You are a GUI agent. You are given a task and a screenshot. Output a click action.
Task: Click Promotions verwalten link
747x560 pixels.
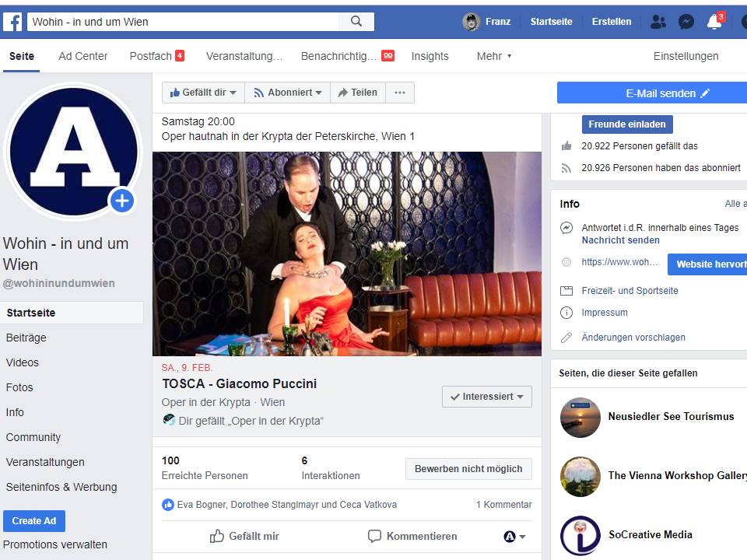[55, 544]
